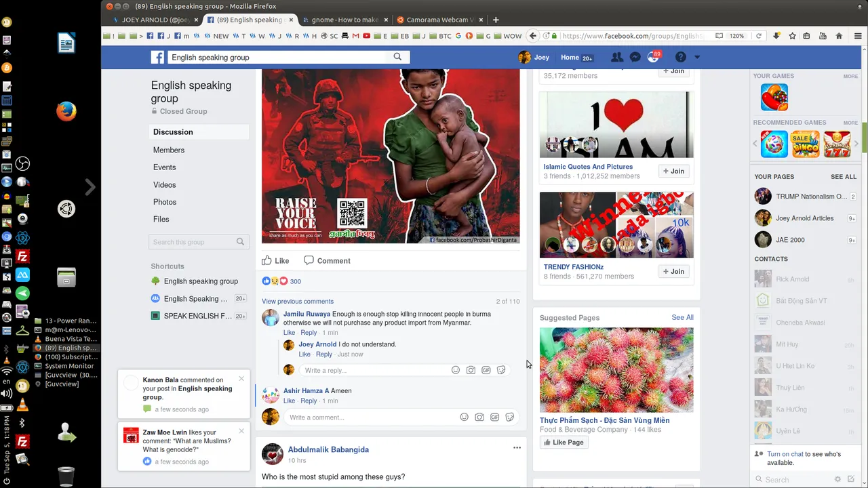Join the TRENDY FASHIONz group
The image size is (868, 488).
coord(673,271)
